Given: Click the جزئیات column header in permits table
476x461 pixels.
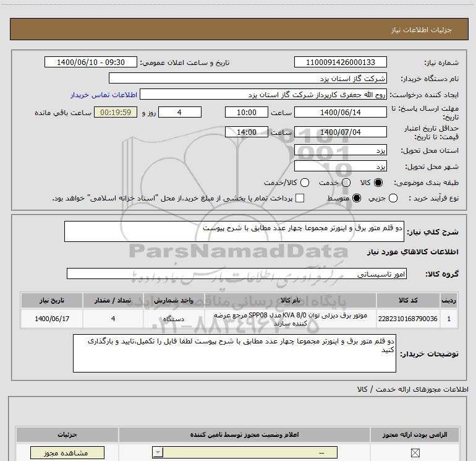Looking at the screenshot, I should click(67, 434).
